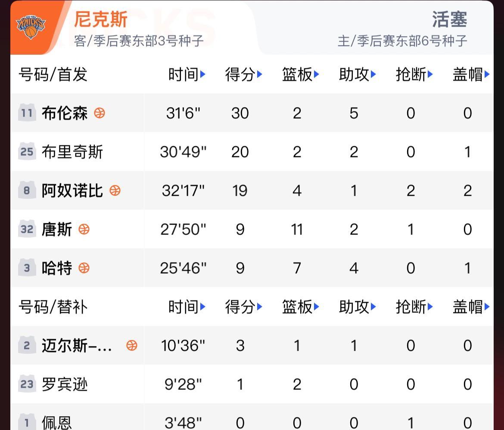The image size is (504, 430).
Task: Tap basketball icon next to 阿奴诺比
Action: coord(115,190)
